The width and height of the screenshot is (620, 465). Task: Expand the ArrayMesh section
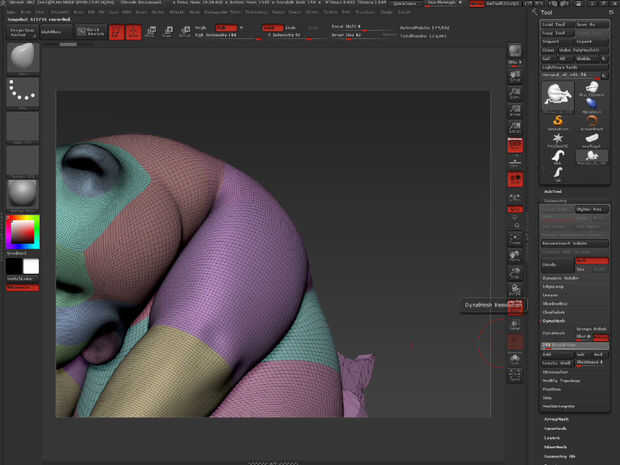tap(556, 419)
